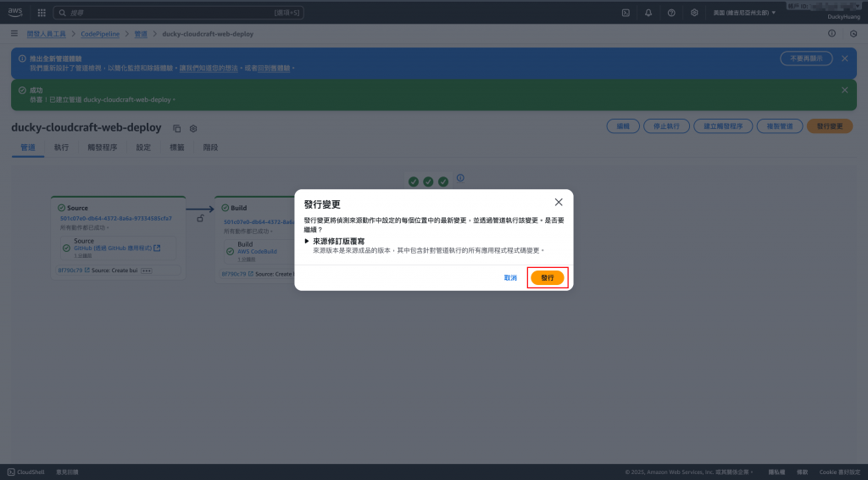Screen dimensions: 868x480
Task: Switch to the 執行 tab
Action: coord(61,148)
